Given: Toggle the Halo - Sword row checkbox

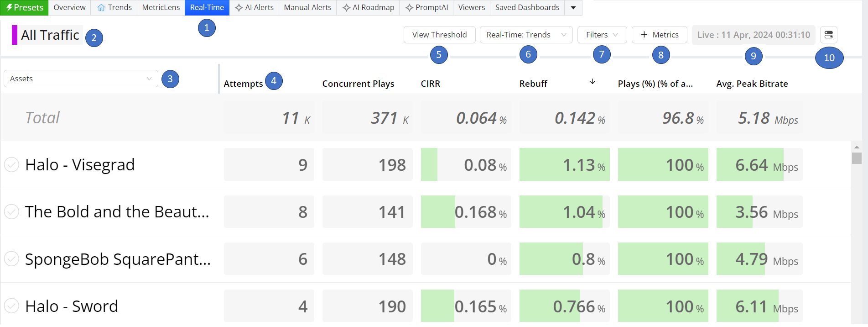Looking at the screenshot, I should pyautogui.click(x=11, y=306).
